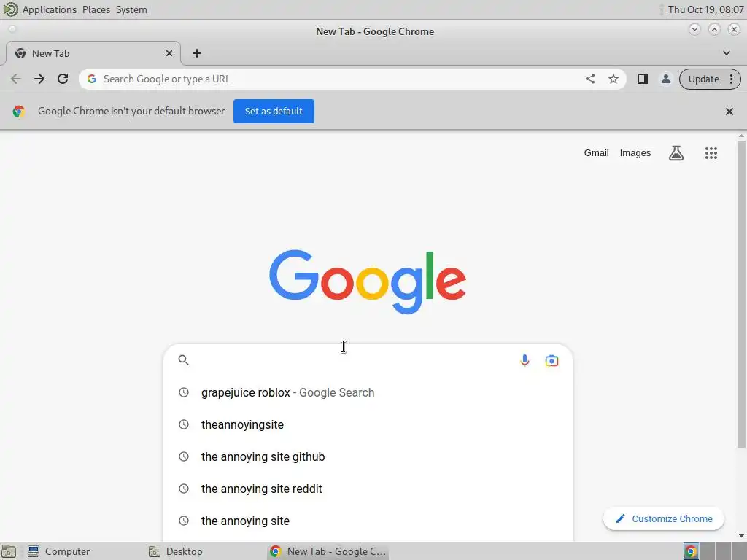Select the New Tab tab
The width and height of the screenshot is (747, 560).
[x=93, y=53]
